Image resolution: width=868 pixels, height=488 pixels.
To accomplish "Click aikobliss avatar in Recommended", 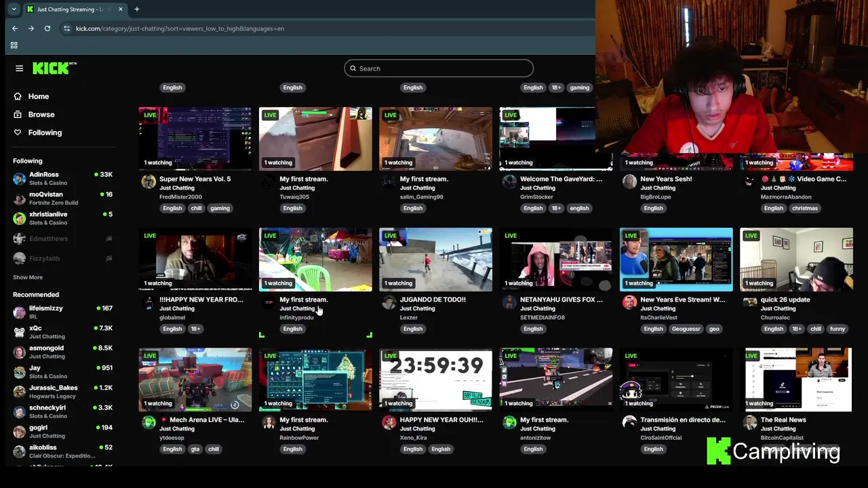I will (19, 451).
